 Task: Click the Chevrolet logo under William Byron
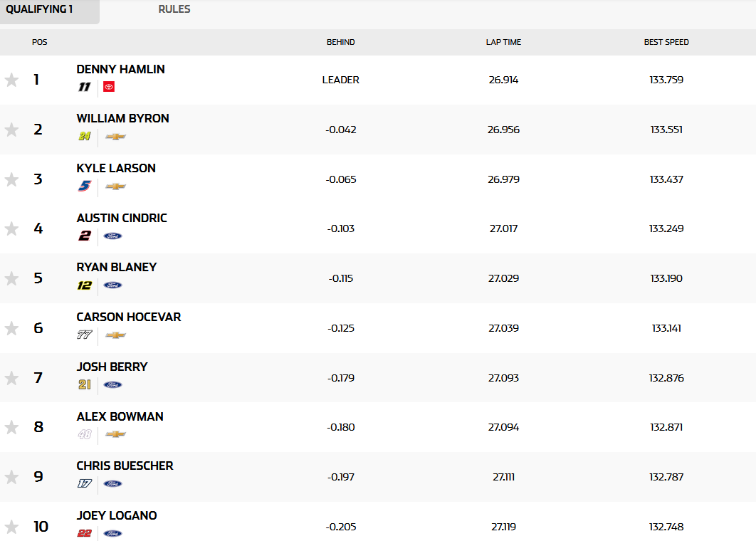tap(115, 137)
